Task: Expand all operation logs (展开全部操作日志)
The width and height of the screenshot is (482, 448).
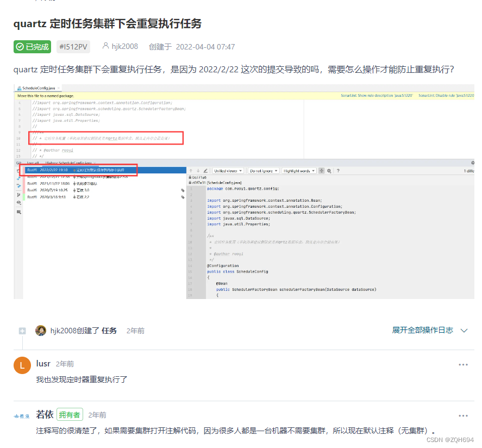Action: coord(422,330)
